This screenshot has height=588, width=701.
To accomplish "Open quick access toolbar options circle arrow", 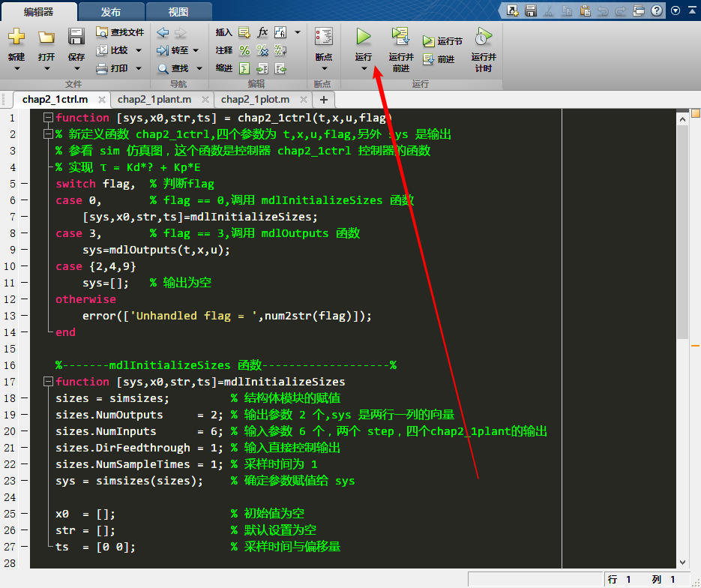I will click(x=676, y=10).
